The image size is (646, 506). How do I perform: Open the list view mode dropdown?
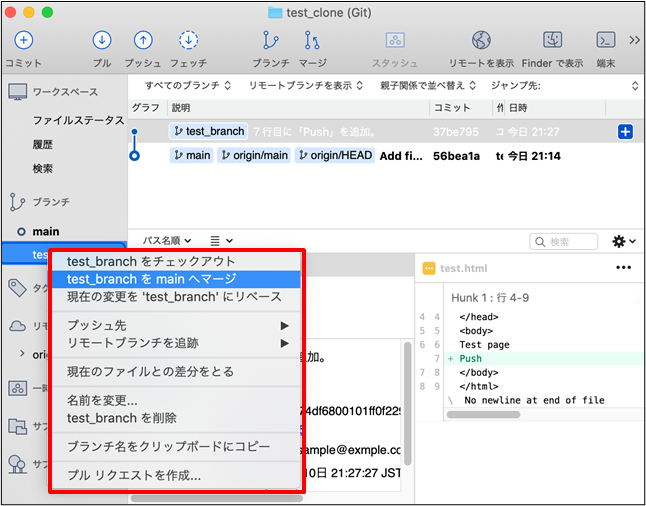[221, 240]
